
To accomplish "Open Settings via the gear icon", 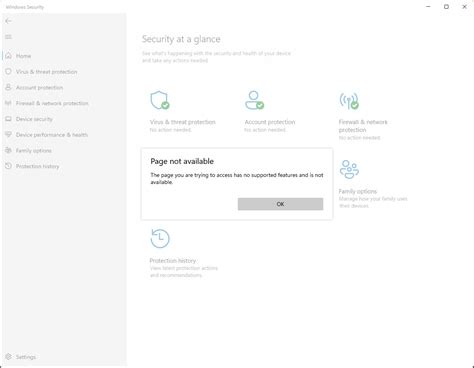I will click(8, 356).
